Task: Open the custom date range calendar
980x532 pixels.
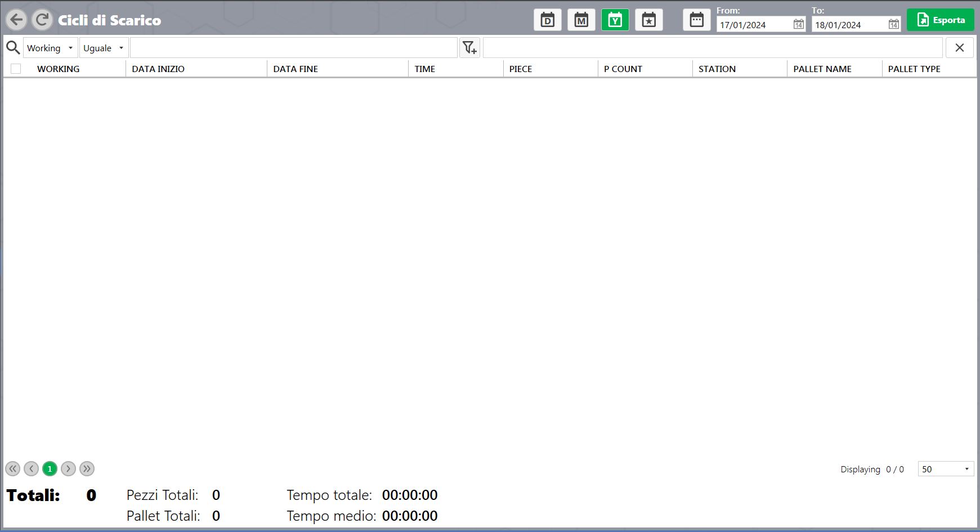Action: point(697,20)
